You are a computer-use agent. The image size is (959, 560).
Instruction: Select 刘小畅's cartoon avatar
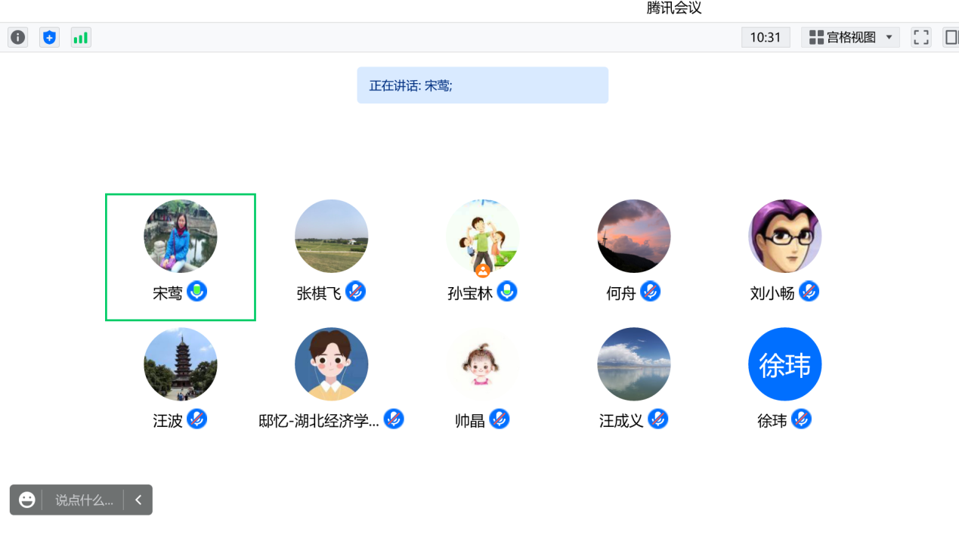pyautogui.click(x=784, y=236)
